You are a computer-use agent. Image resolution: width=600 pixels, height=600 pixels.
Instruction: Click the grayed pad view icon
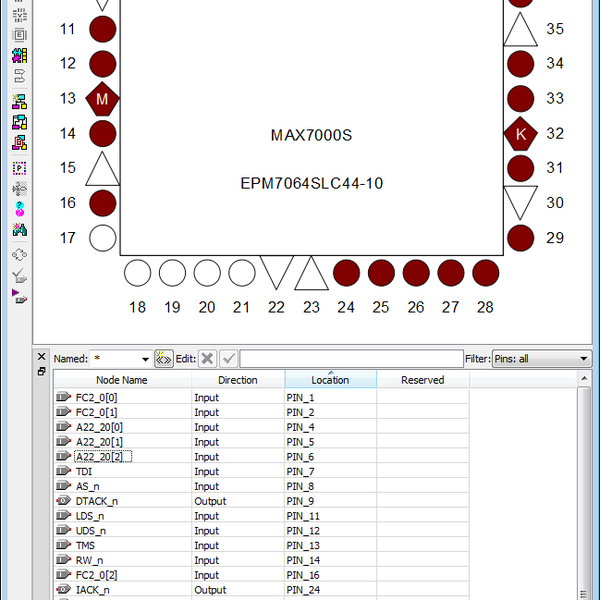coord(20,189)
